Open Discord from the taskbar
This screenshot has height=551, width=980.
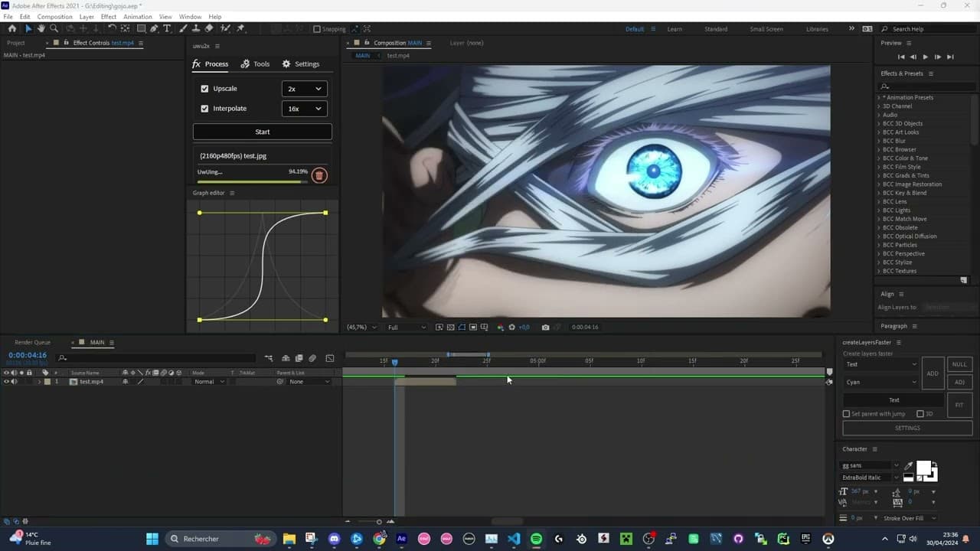334,539
